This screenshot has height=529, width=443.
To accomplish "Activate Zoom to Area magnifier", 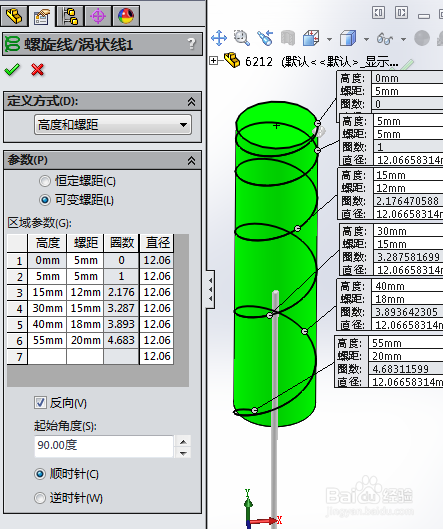I will (242, 38).
